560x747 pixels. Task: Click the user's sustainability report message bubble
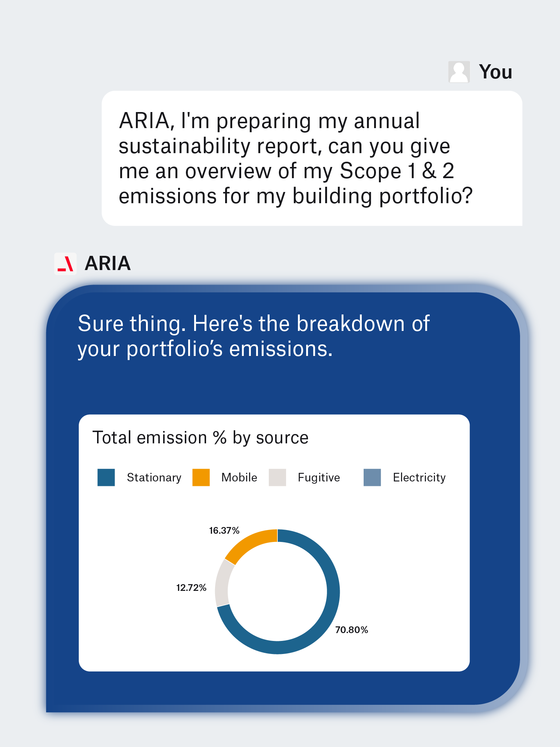[311, 158]
